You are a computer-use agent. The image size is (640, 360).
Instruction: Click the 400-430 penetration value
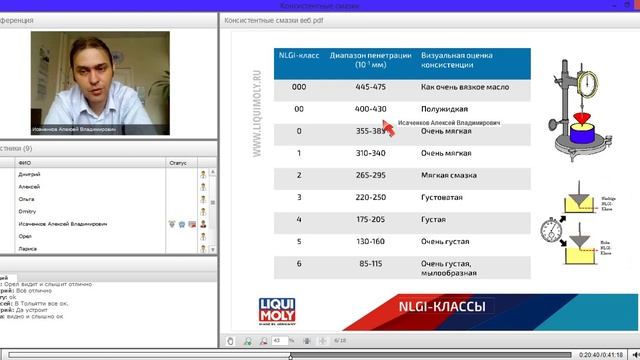pos(370,109)
